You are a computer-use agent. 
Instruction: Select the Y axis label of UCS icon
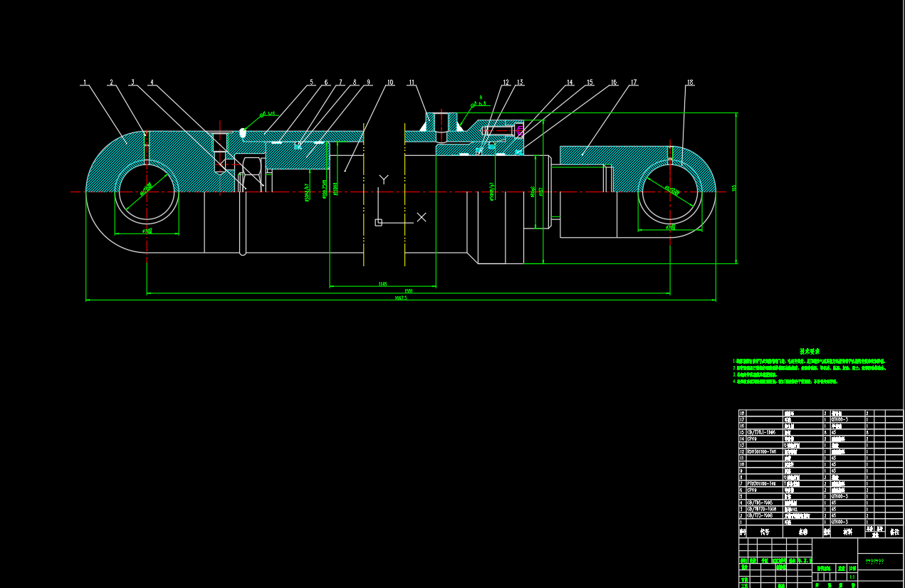(384, 179)
